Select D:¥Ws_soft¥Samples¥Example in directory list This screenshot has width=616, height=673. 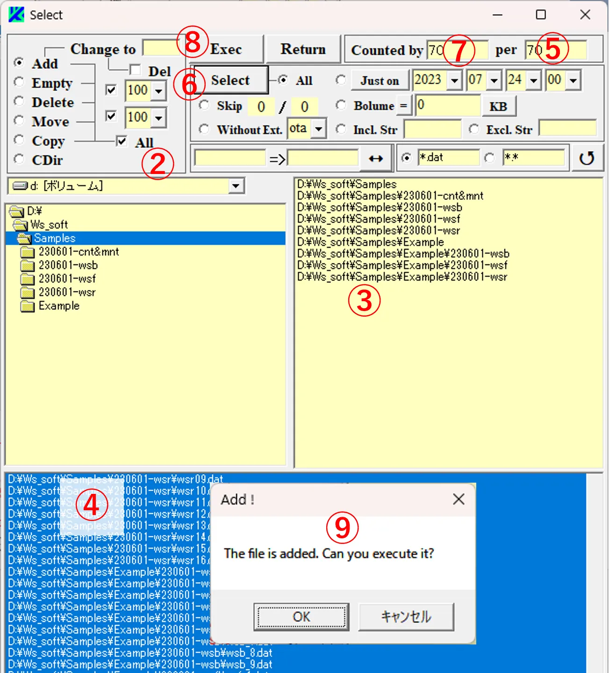tap(371, 242)
